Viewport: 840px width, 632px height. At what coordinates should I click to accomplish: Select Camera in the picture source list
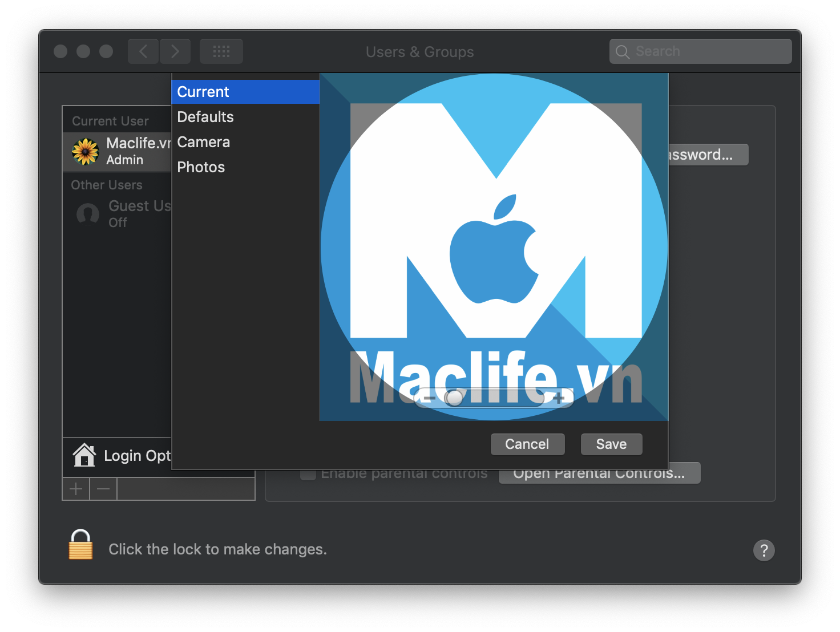pyautogui.click(x=203, y=141)
